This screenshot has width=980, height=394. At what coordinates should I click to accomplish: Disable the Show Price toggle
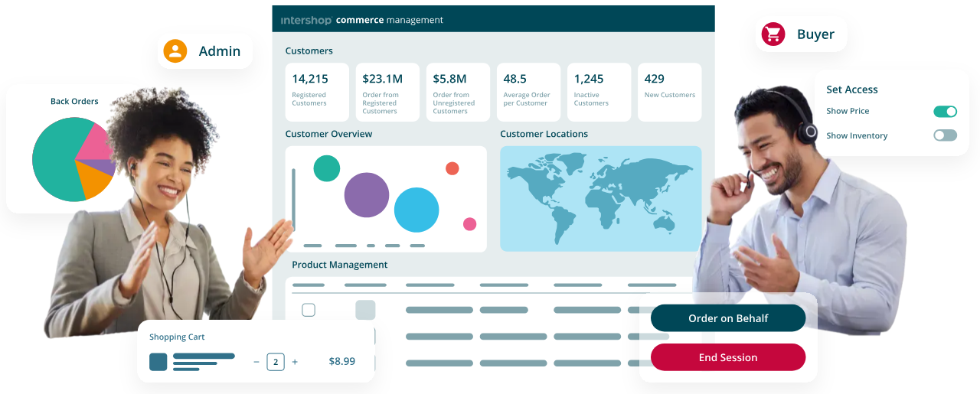(945, 112)
